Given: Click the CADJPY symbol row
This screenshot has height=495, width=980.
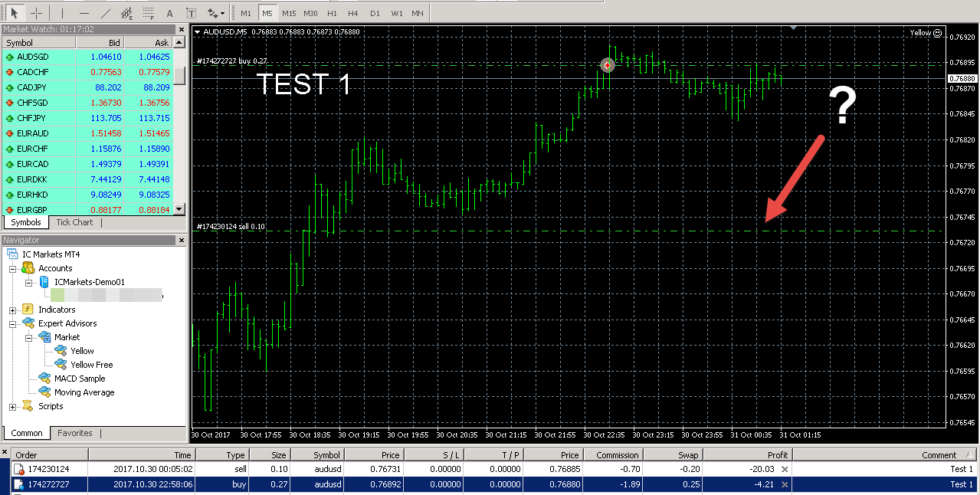Looking at the screenshot, I should click(x=88, y=87).
